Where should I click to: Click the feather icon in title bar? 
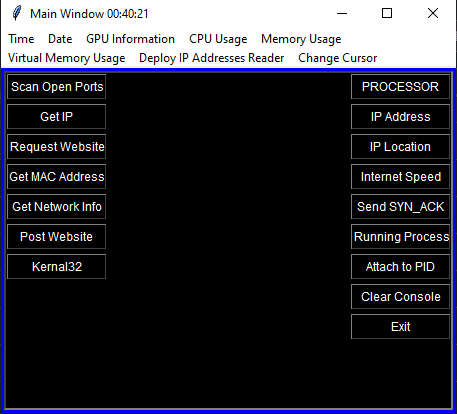click(x=16, y=14)
